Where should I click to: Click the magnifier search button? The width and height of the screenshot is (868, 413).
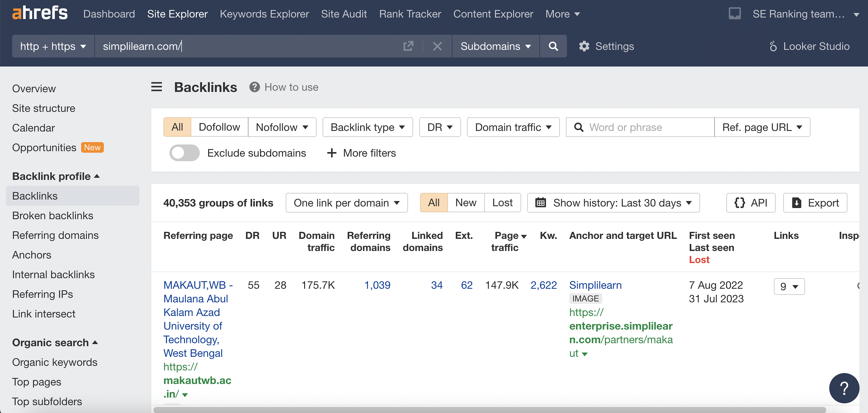click(x=553, y=46)
